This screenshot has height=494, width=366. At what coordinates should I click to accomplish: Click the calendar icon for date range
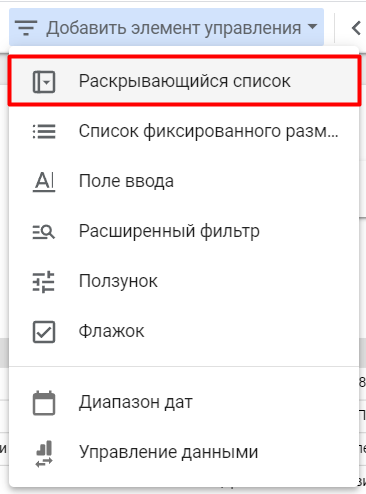coord(44,403)
